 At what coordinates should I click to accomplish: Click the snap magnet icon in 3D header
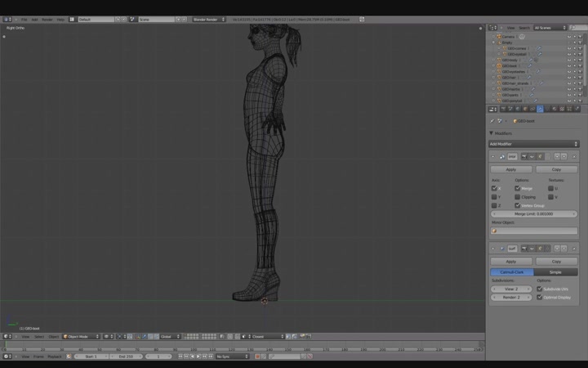237,336
